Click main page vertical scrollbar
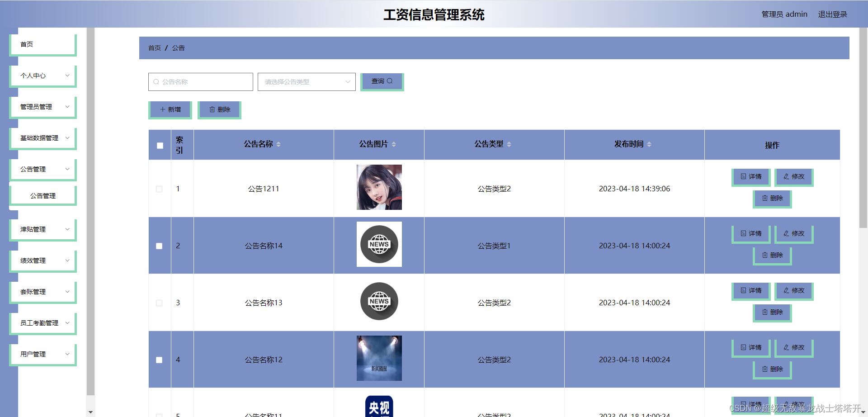Screen dimensions: 868x417 (863, 128)
